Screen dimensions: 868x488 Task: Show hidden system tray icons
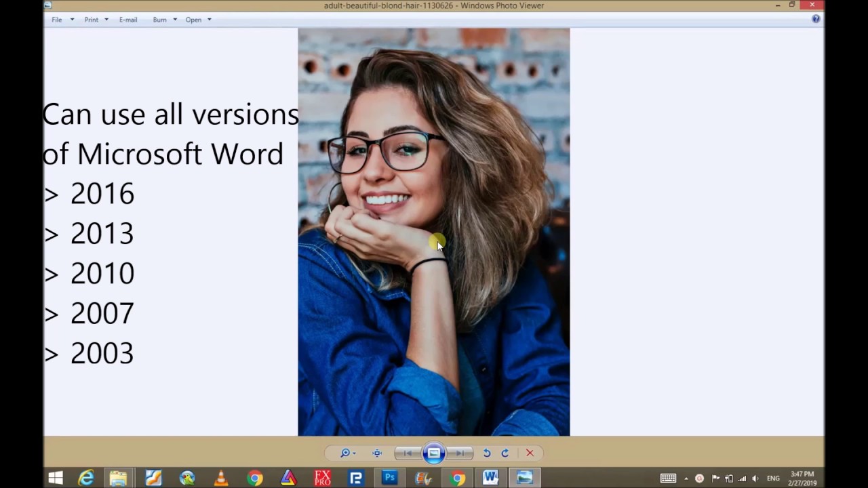tap(686, 479)
